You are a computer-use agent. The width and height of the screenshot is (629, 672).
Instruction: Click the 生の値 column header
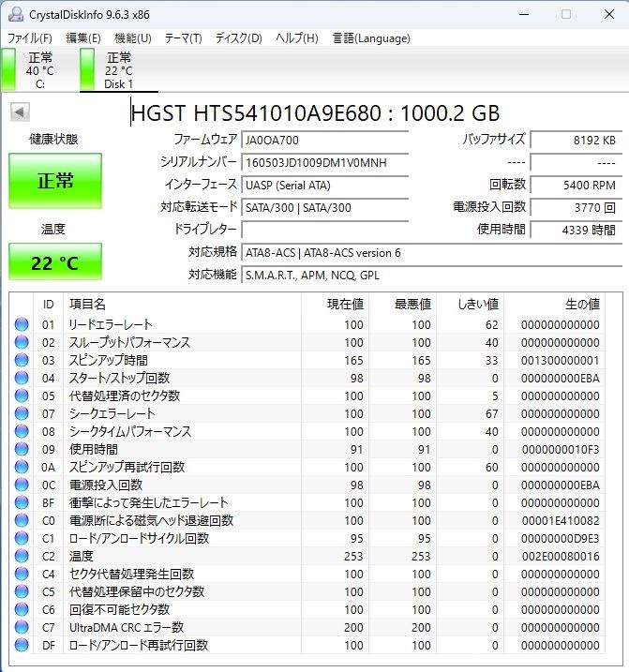554,305
